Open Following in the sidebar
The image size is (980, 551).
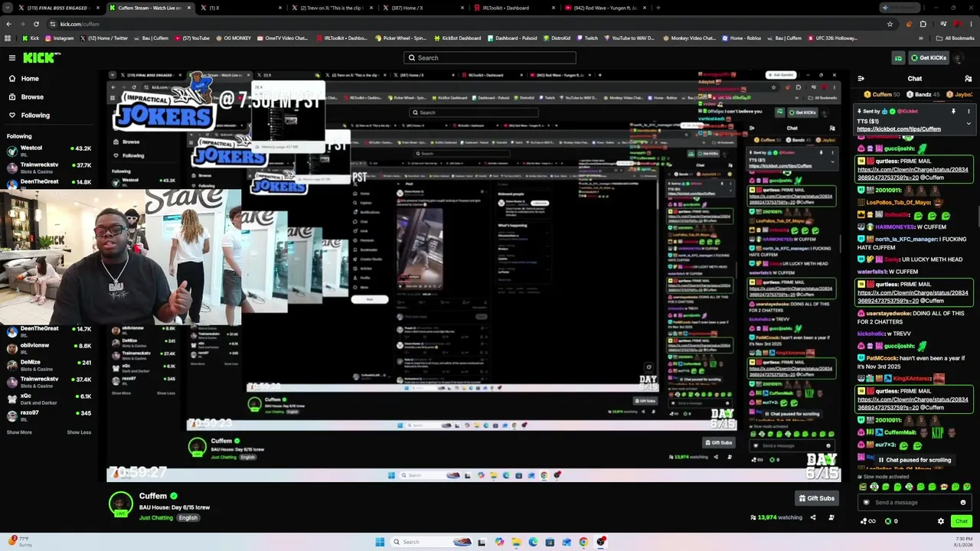(x=35, y=115)
